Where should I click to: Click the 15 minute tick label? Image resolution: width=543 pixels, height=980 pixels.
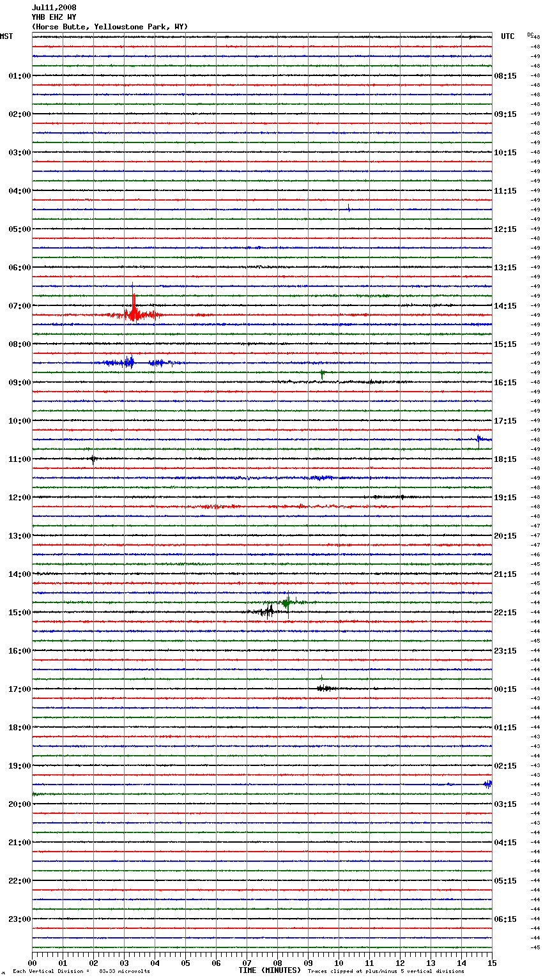(x=492, y=963)
